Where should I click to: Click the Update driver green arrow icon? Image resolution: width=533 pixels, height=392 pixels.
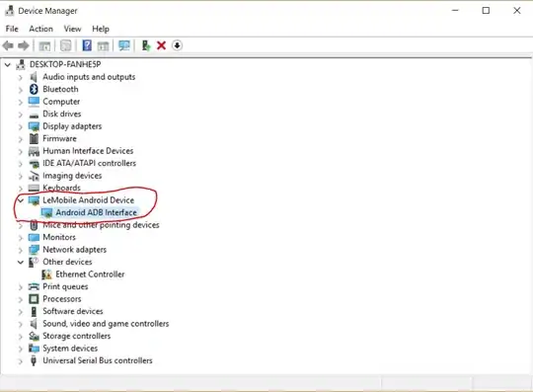146,45
